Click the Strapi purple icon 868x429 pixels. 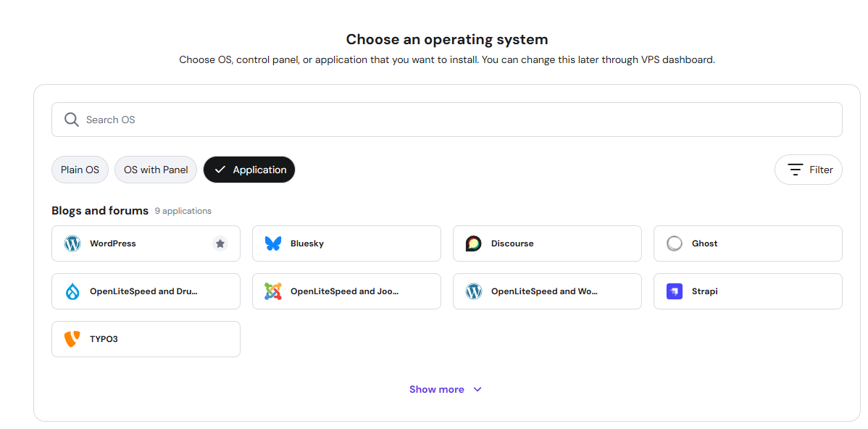pos(675,291)
